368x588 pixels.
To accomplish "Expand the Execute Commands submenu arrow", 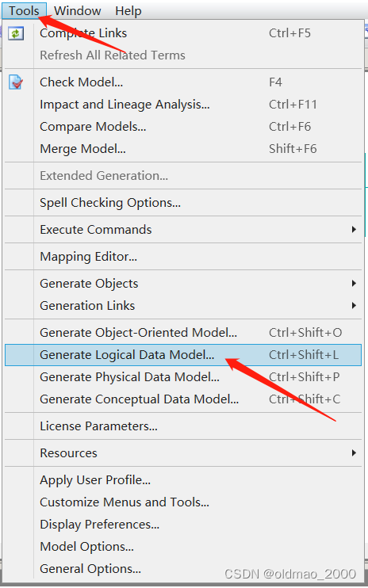I will click(x=354, y=230).
